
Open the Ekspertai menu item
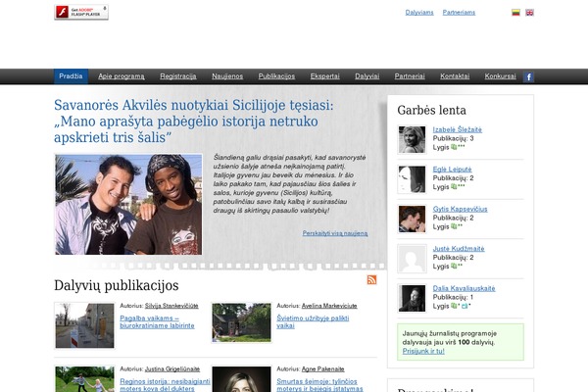coord(324,76)
